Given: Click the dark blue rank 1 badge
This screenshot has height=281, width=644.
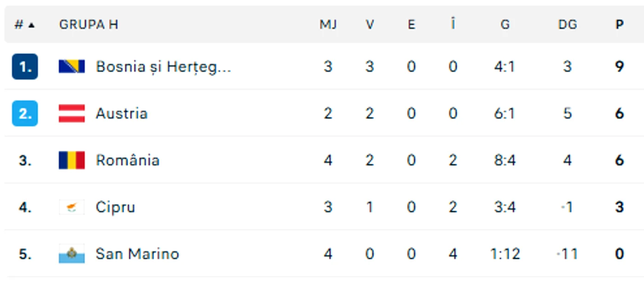Looking at the screenshot, I should point(25,67).
